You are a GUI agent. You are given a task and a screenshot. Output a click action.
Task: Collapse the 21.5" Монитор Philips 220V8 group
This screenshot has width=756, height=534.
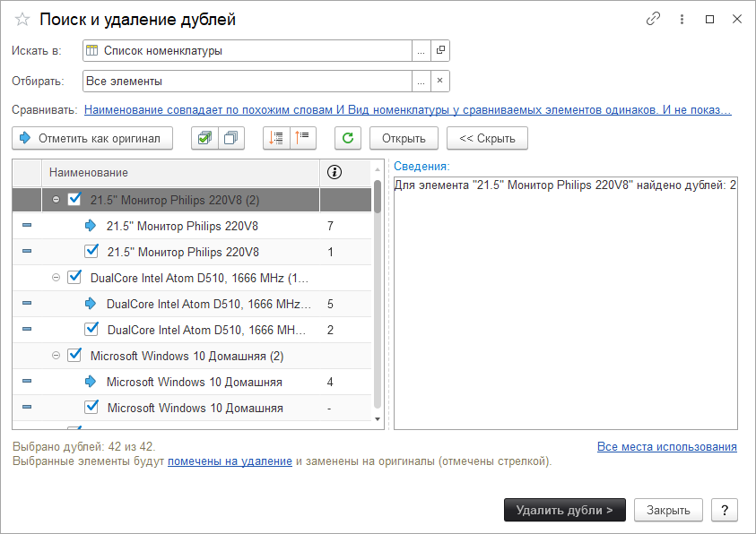[x=56, y=199]
